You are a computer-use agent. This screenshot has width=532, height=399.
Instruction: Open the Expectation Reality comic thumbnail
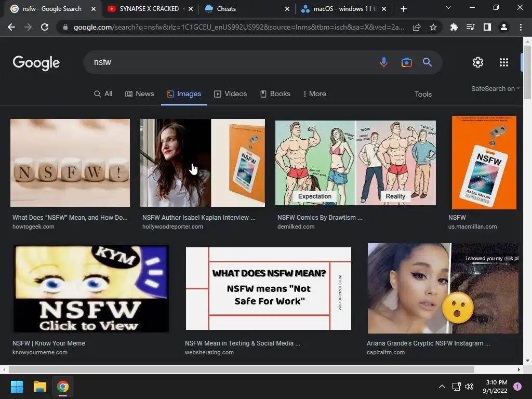coord(355,163)
